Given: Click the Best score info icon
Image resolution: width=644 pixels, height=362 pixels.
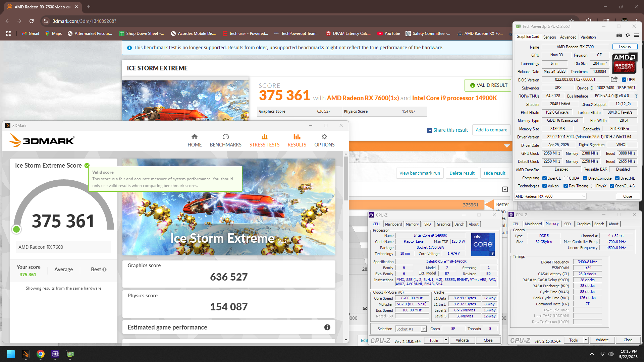Looking at the screenshot, I should [104, 269].
